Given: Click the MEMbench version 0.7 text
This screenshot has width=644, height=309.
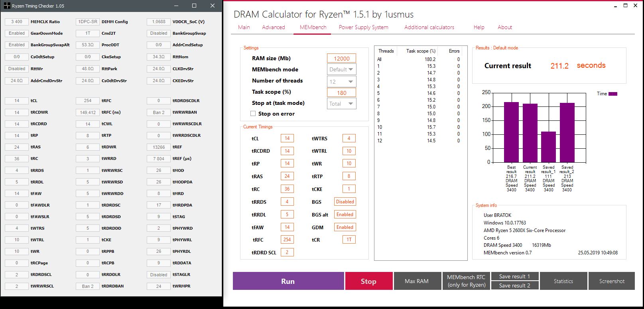Looking at the screenshot, I should click(508, 253).
